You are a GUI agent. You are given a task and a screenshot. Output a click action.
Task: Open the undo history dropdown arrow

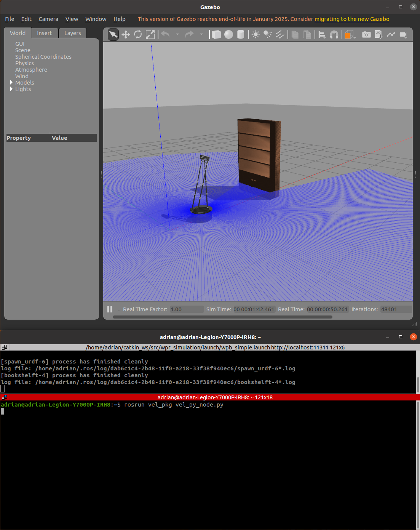(x=177, y=34)
